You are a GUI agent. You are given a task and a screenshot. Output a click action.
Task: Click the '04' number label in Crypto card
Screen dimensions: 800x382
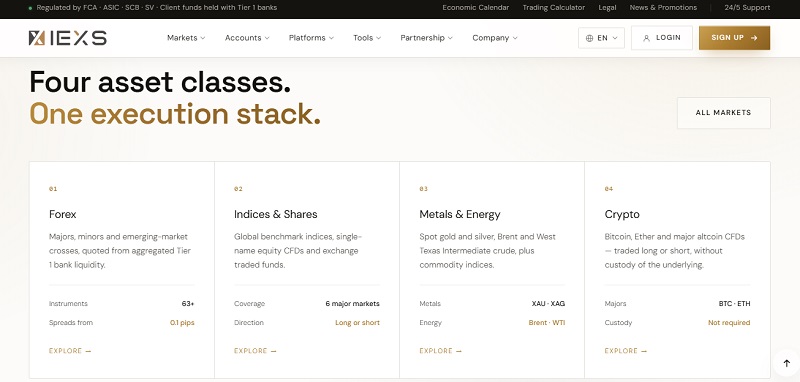pyautogui.click(x=609, y=189)
